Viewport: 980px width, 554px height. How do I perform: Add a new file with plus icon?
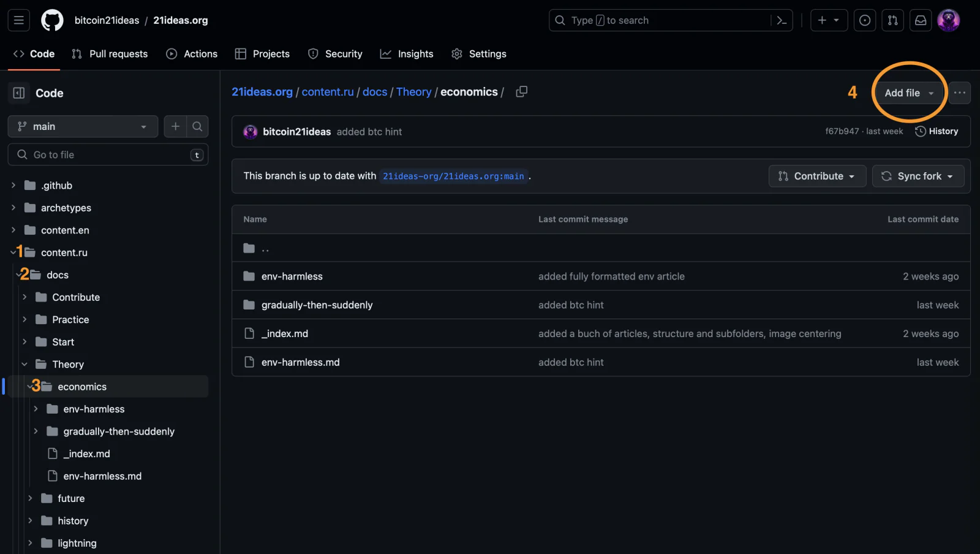pyautogui.click(x=175, y=126)
